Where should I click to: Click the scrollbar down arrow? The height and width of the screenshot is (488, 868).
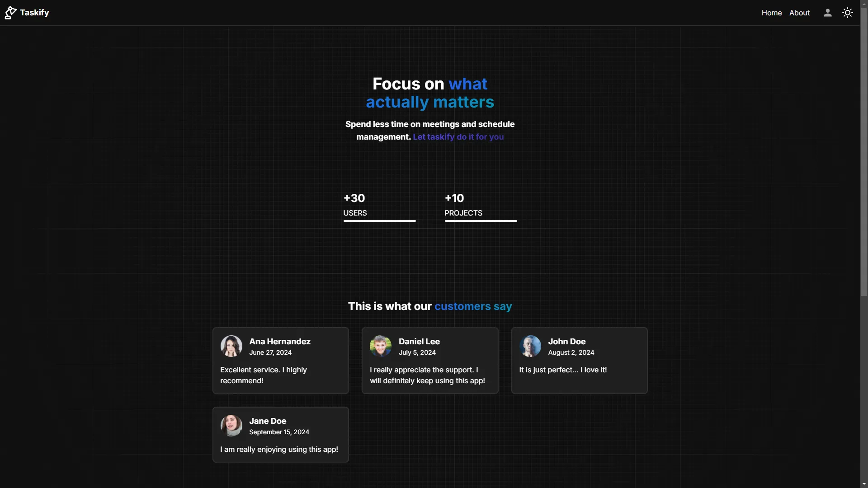pos(864,484)
